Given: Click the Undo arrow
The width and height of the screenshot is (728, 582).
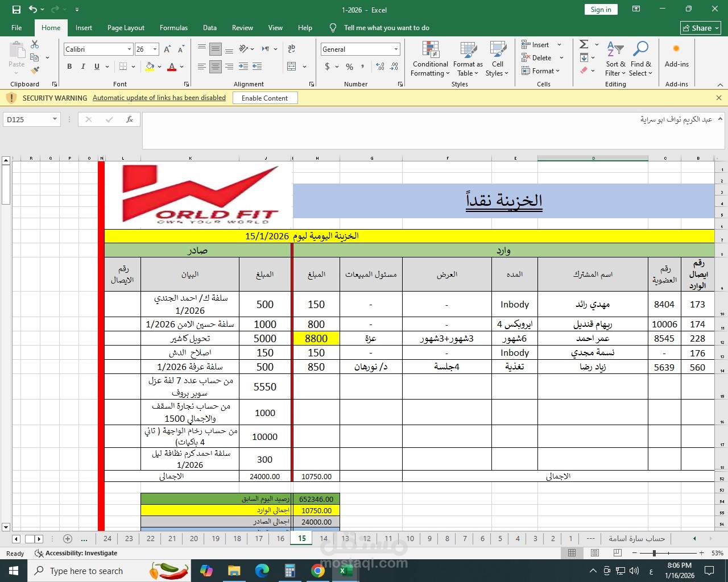Looking at the screenshot, I should [x=33, y=10].
